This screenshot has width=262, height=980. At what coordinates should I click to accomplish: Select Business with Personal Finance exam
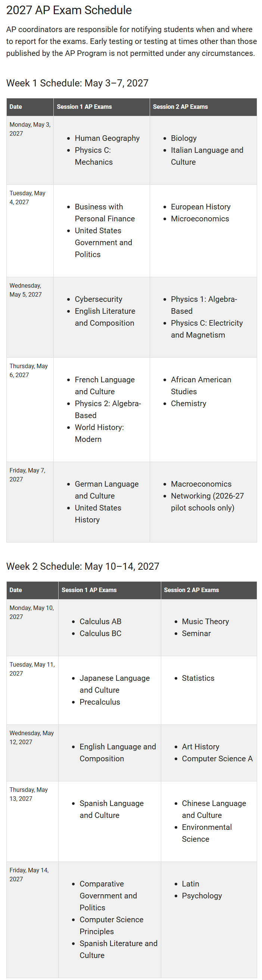click(x=105, y=213)
